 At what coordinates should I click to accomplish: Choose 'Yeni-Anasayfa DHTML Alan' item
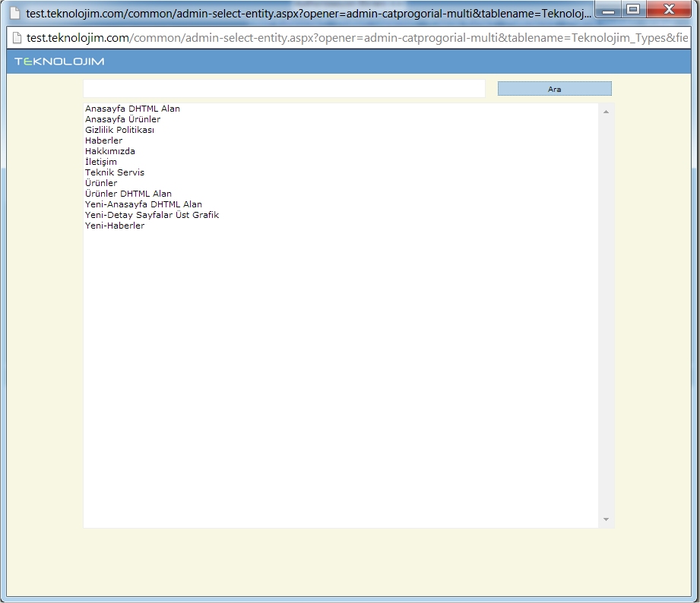tap(341, 204)
